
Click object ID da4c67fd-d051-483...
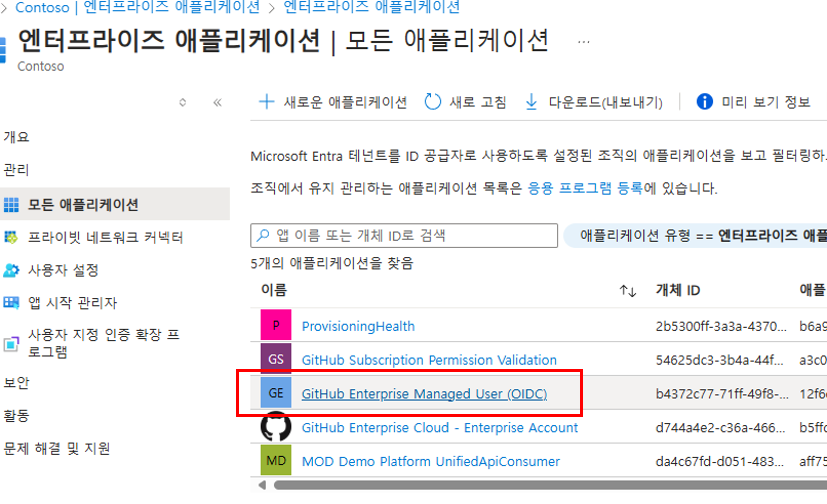pos(720,461)
